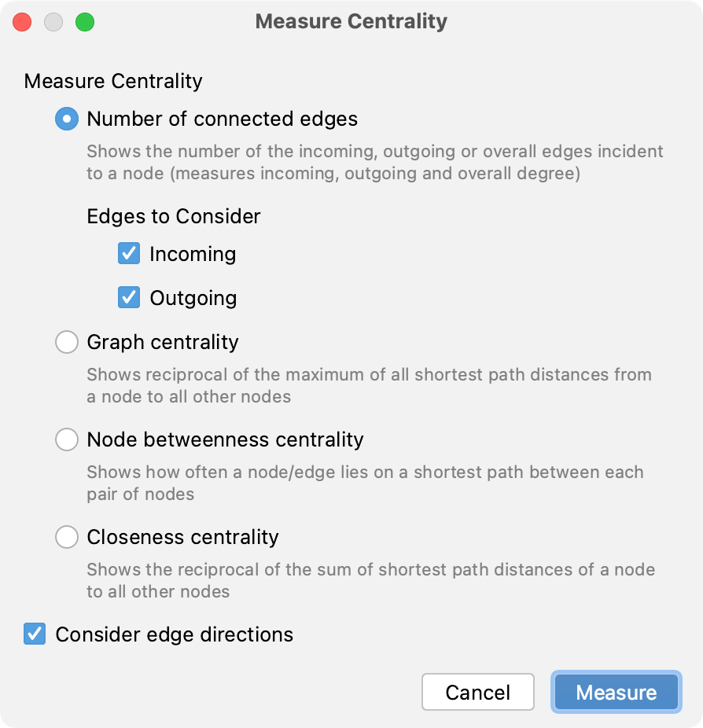The width and height of the screenshot is (703, 728).
Task: Select Number of connected edges
Action: (67, 119)
